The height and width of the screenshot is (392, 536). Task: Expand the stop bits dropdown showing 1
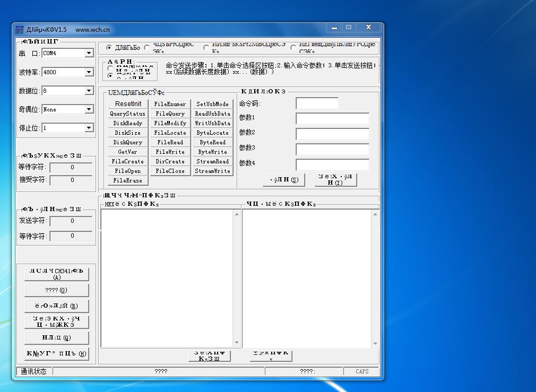coord(89,128)
